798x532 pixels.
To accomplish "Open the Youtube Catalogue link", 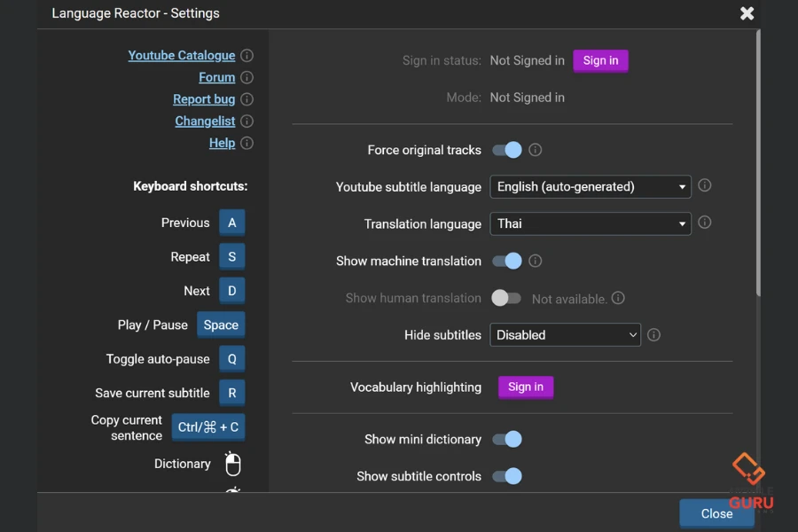I will (182, 56).
